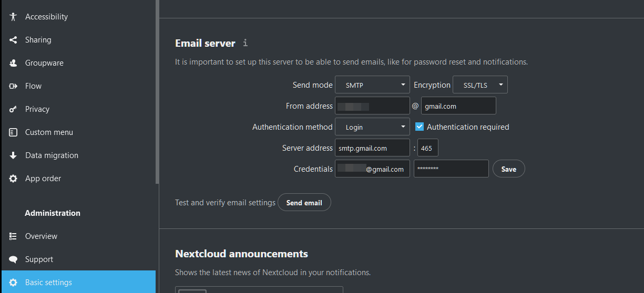This screenshot has width=644, height=293.
Task: Click the Sharing icon in the sidebar
Action: pos(13,40)
